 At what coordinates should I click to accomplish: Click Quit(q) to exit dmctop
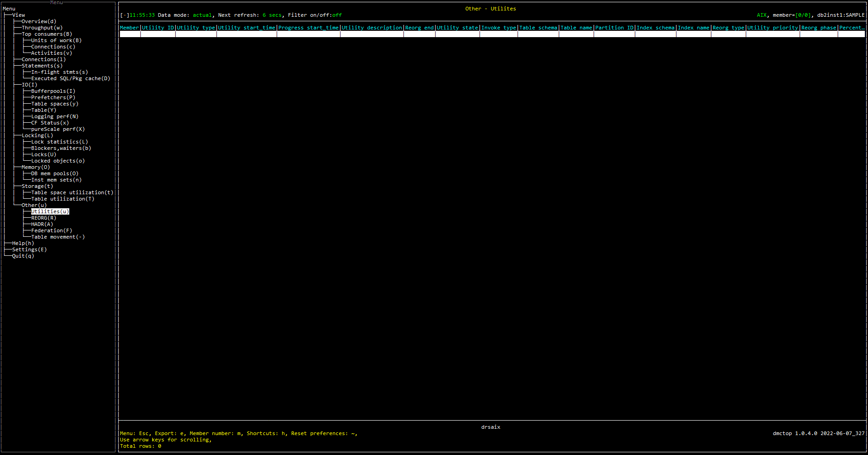pyautogui.click(x=23, y=256)
